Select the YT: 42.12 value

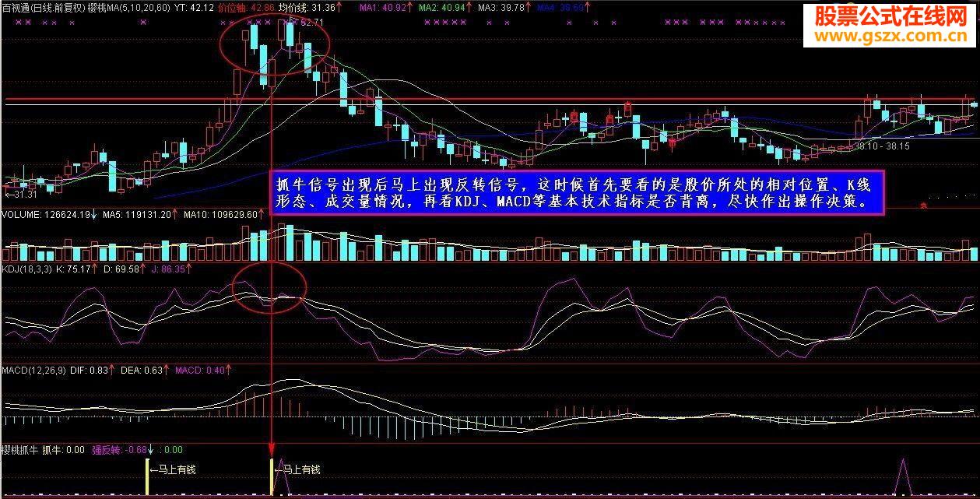(194, 7)
